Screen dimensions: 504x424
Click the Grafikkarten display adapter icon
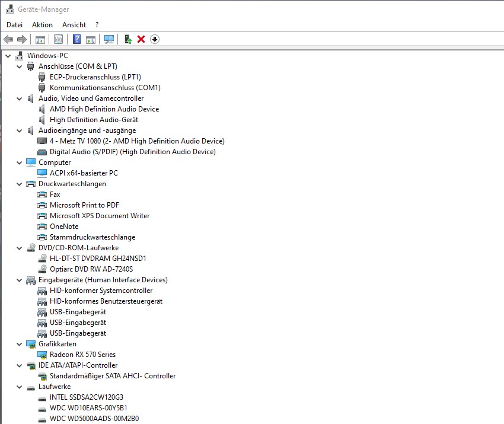pyautogui.click(x=30, y=345)
